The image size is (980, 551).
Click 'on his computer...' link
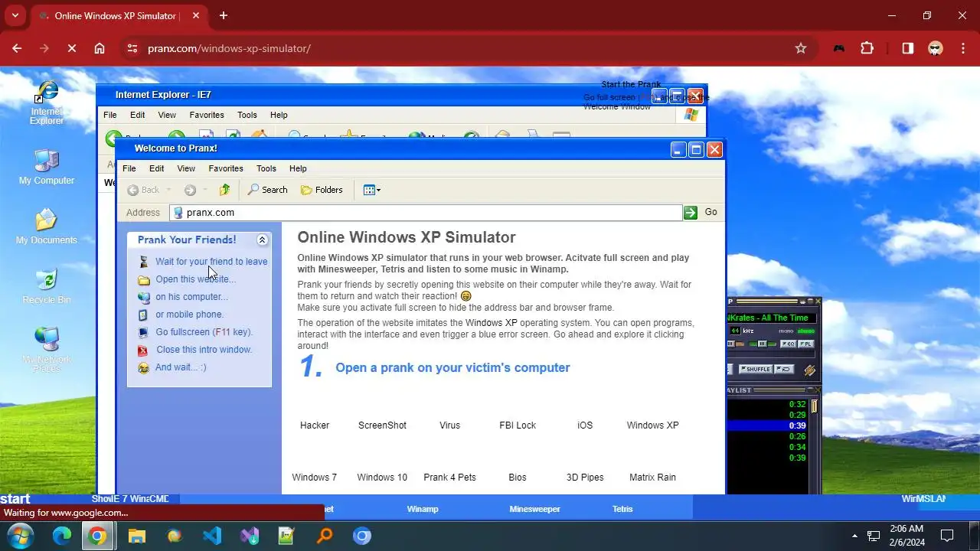point(191,297)
